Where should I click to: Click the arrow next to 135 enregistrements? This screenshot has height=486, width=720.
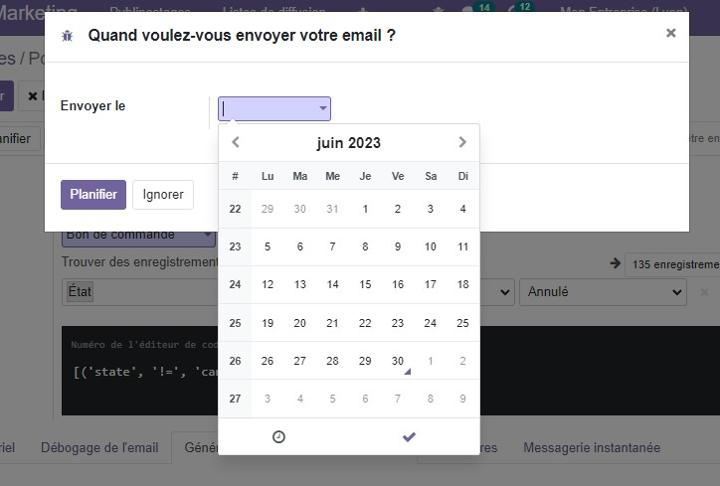click(615, 264)
